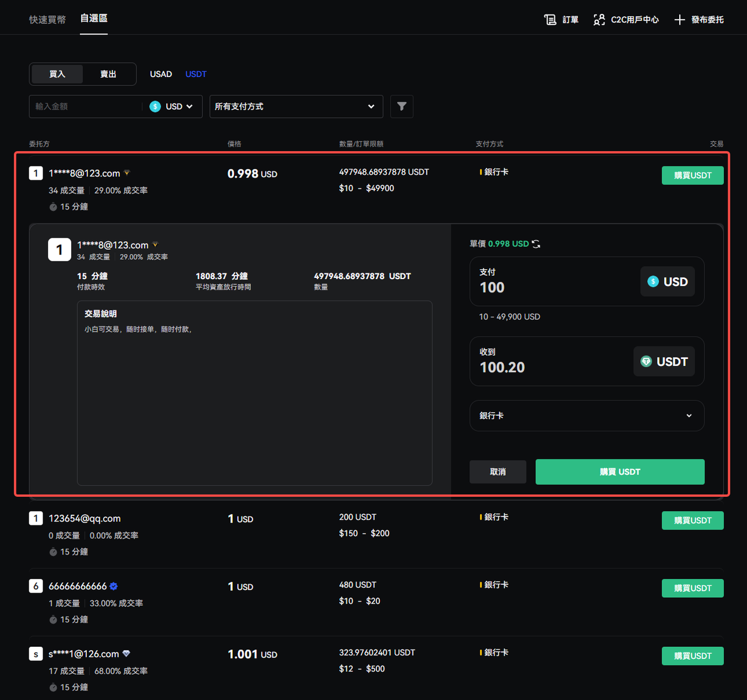Click username s****1@126.com

[84, 654]
